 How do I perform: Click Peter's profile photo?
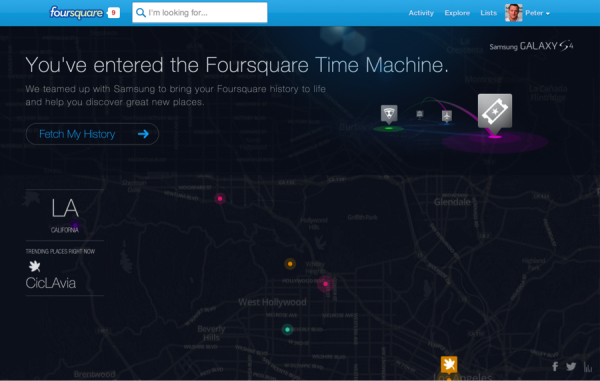tap(514, 13)
